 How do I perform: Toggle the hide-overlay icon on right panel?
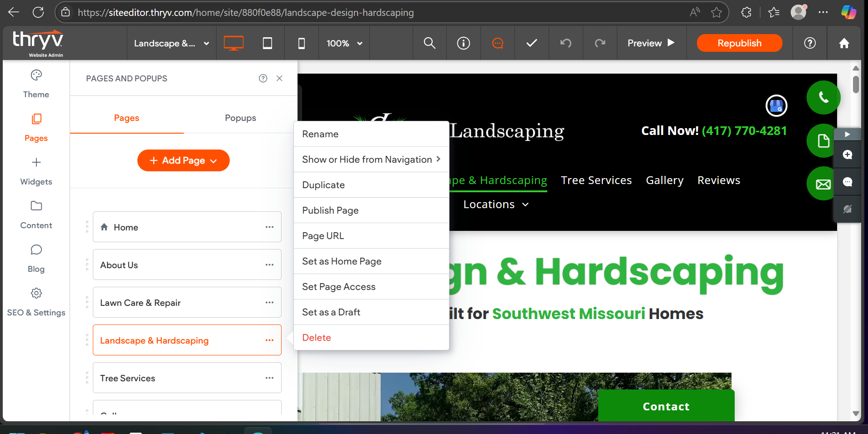pyautogui.click(x=847, y=209)
